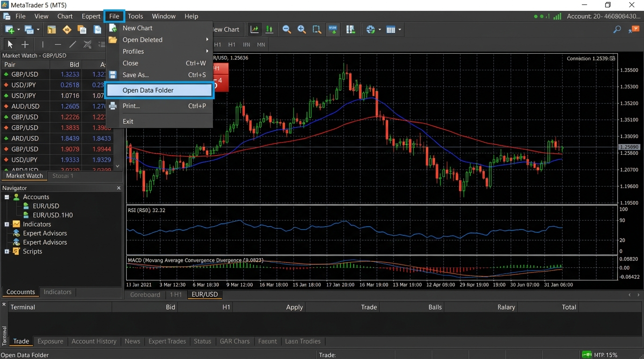Click the Pair column header in Market Watch
The width and height of the screenshot is (644, 359).
pyautogui.click(x=26, y=65)
